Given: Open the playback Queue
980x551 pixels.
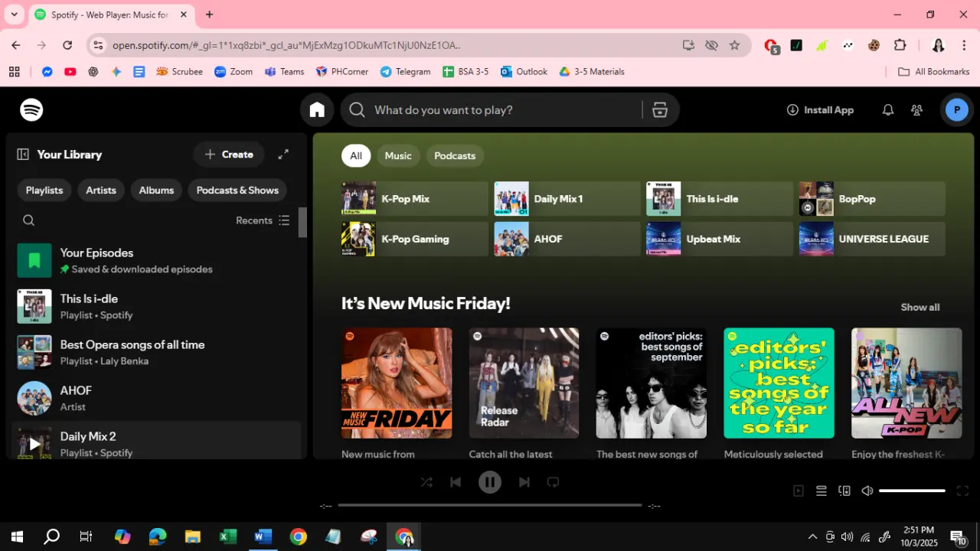Looking at the screenshot, I should pyautogui.click(x=822, y=491).
